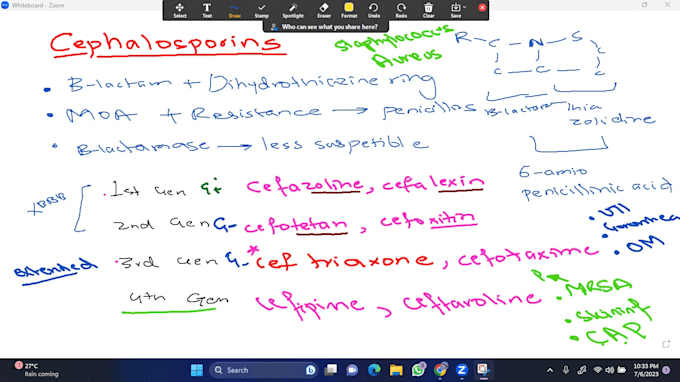Open the Windows Start menu
This screenshot has width=680, height=382.
197,370
